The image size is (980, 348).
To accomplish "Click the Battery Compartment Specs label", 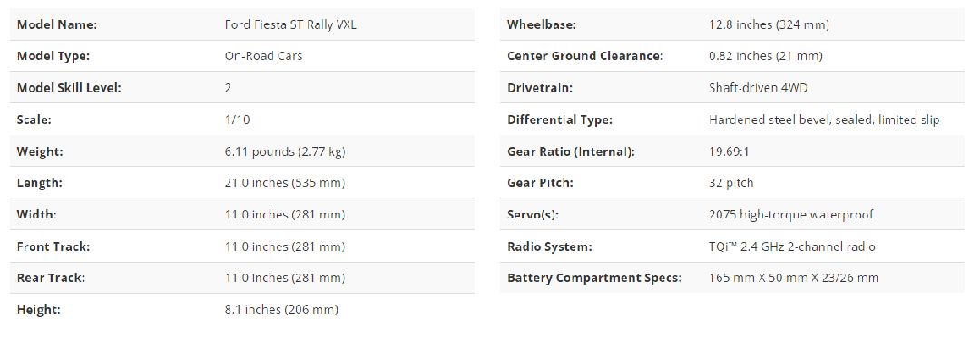I will point(593,277).
